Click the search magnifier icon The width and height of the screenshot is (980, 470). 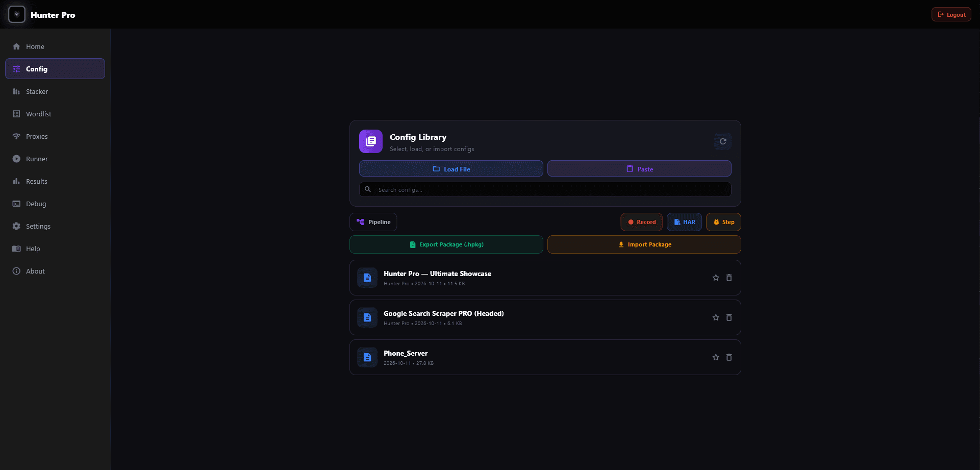(368, 189)
